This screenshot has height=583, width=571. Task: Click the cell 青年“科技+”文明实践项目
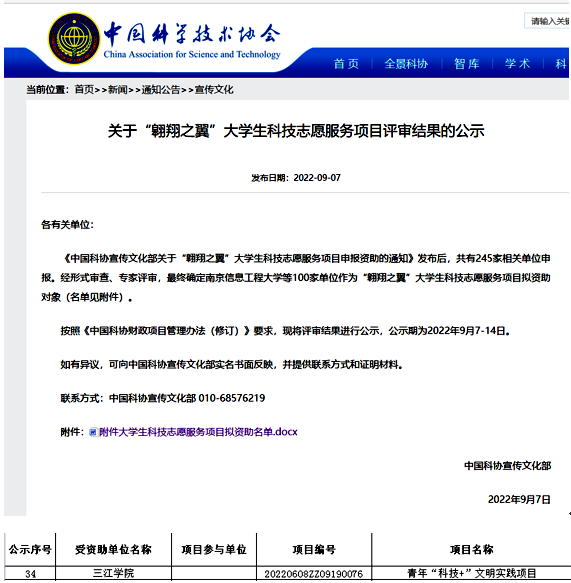[471, 573]
